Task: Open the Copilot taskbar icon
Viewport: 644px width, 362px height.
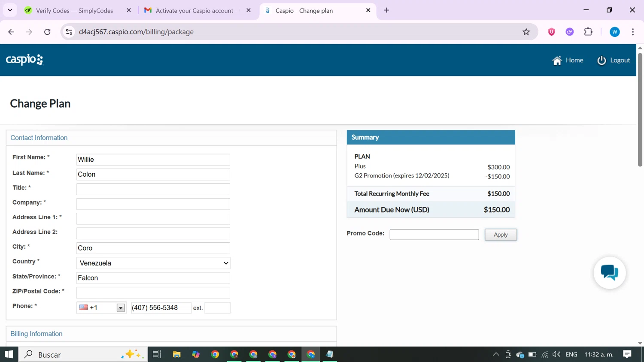Action: 196,354
